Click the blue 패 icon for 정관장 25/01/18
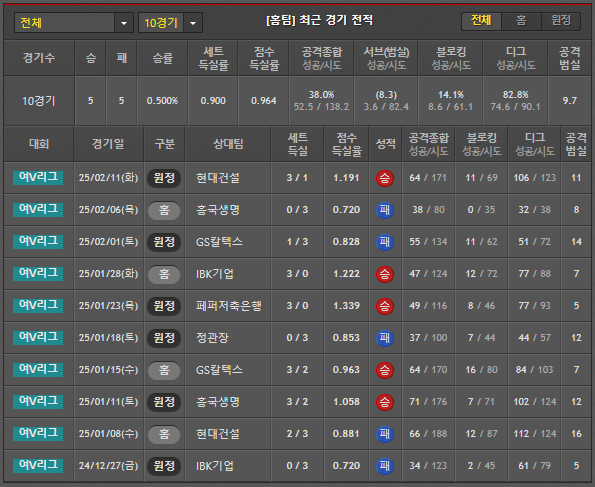This screenshot has height=487, width=595. pos(385,338)
